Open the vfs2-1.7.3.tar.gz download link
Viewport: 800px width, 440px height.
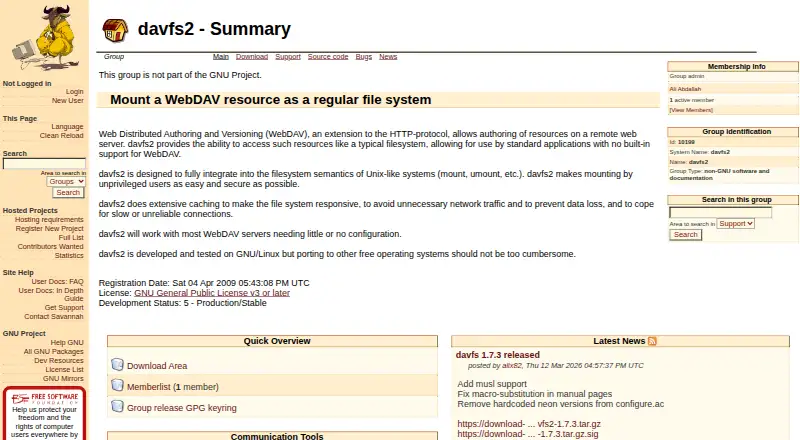click(529, 424)
